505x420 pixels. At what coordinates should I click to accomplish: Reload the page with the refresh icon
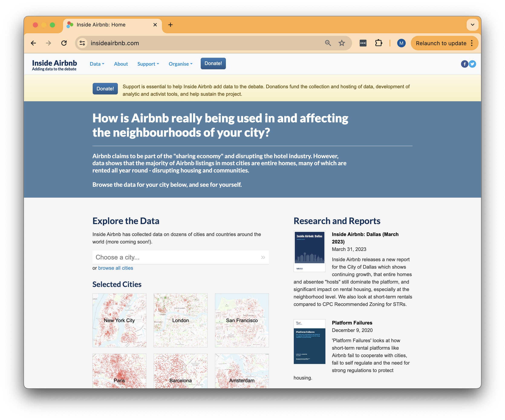pos(64,43)
